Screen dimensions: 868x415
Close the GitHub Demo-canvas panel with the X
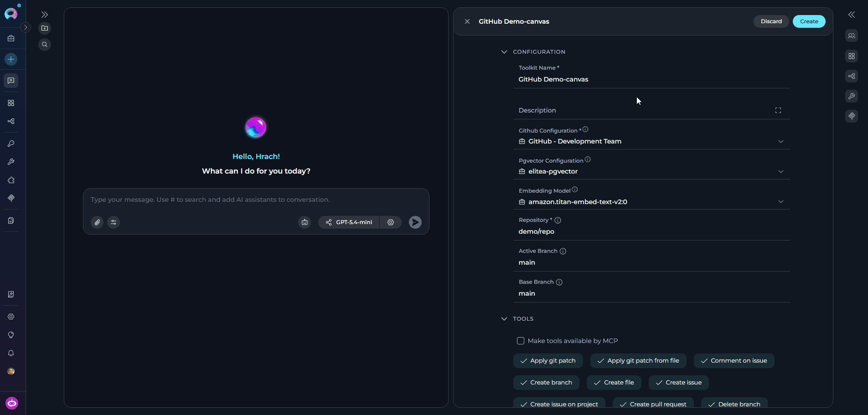(467, 21)
